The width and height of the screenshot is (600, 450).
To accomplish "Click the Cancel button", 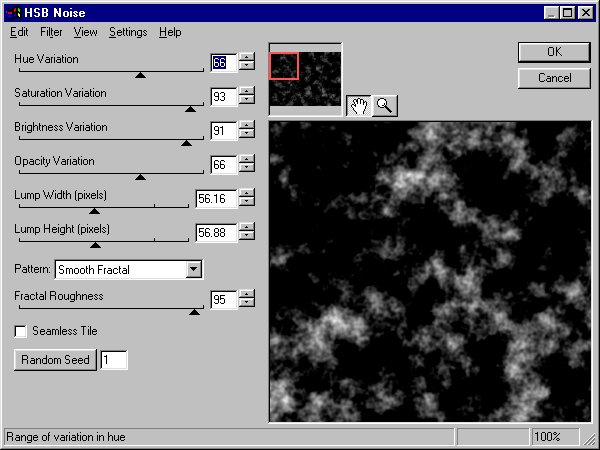I will (554, 78).
